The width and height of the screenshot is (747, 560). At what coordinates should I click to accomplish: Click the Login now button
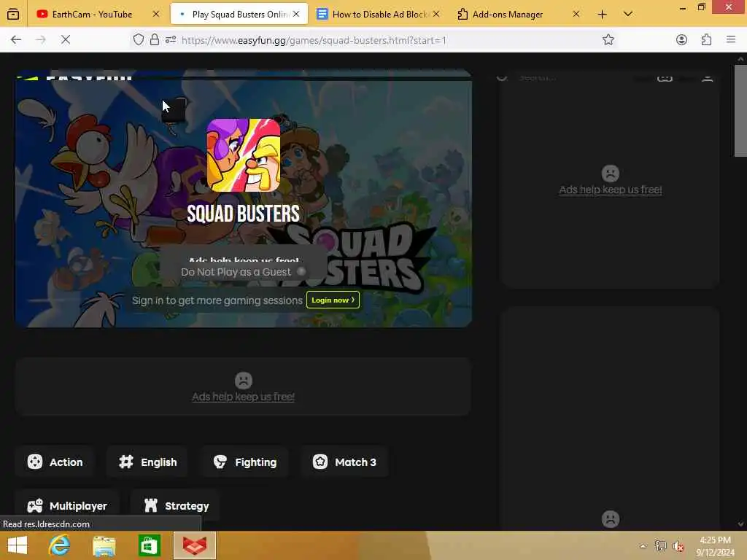[333, 300]
